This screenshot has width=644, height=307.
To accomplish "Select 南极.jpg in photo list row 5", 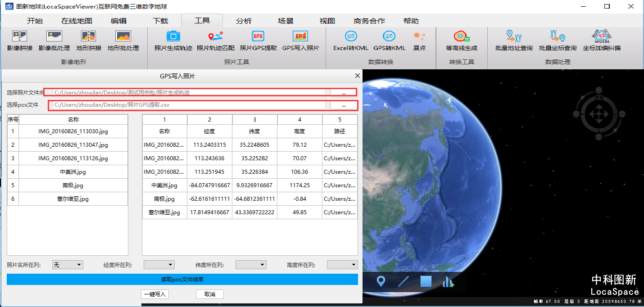I will pyautogui.click(x=73, y=185).
